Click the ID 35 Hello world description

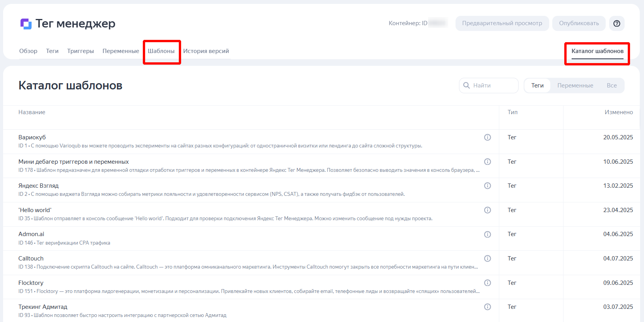click(x=225, y=219)
